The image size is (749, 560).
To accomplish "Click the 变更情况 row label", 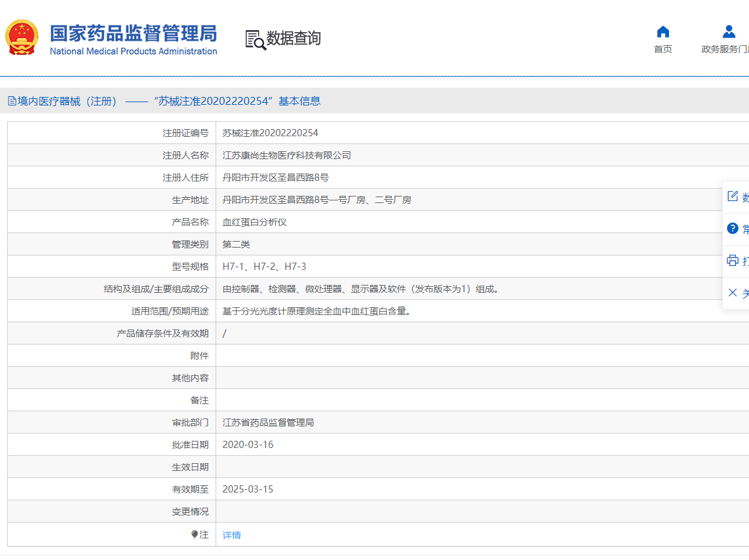I will (x=190, y=512).
